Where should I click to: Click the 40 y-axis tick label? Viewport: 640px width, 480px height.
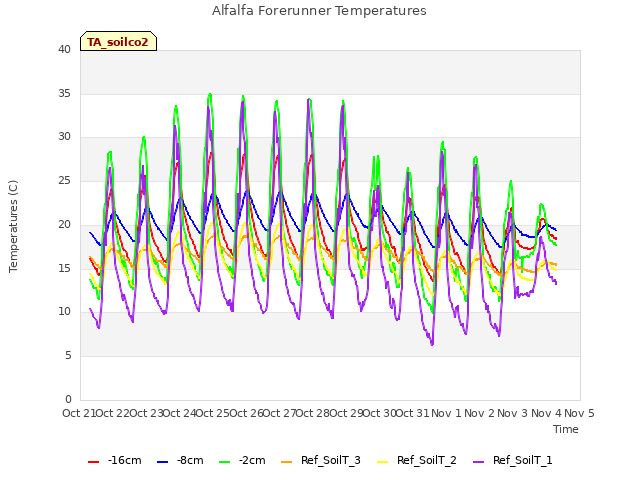coord(64,49)
